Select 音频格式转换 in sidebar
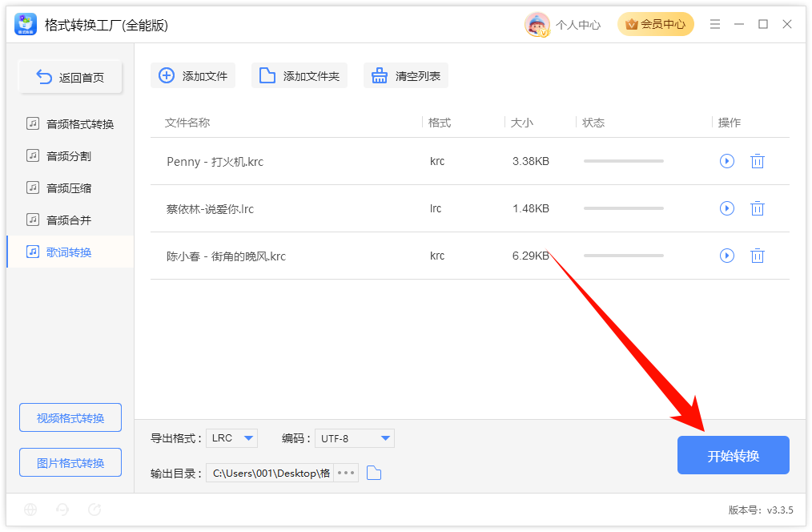 (70, 124)
